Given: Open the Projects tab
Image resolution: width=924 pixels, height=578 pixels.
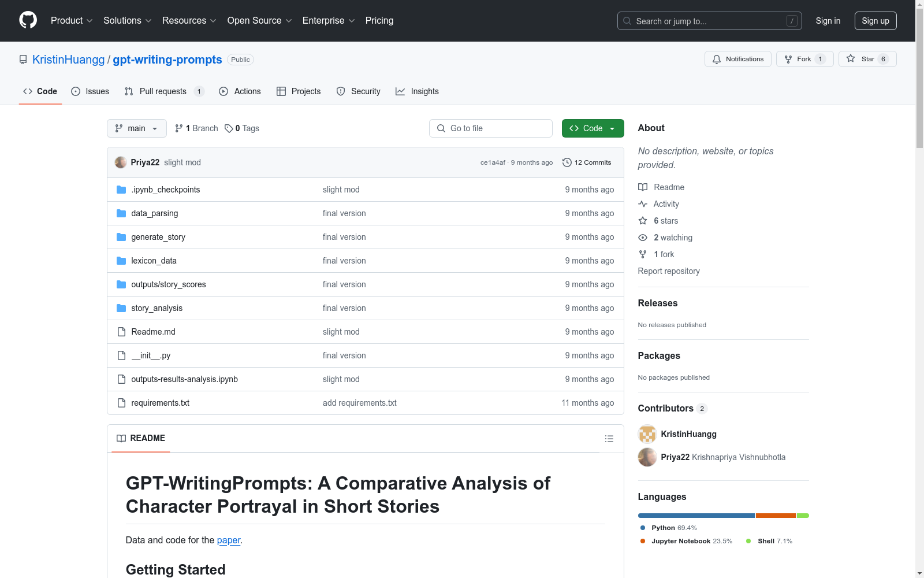Looking at the screenshot, I should pos(299,91).
